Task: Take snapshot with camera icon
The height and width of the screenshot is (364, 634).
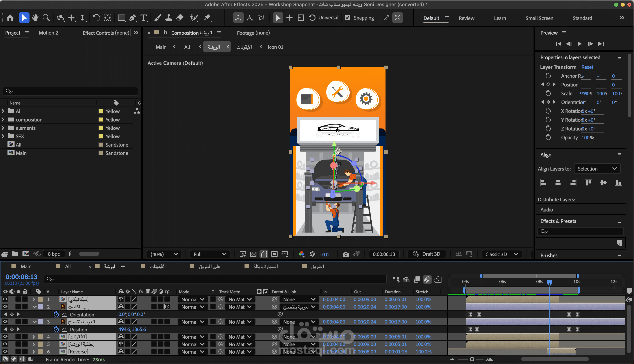Action: (345, 254)
